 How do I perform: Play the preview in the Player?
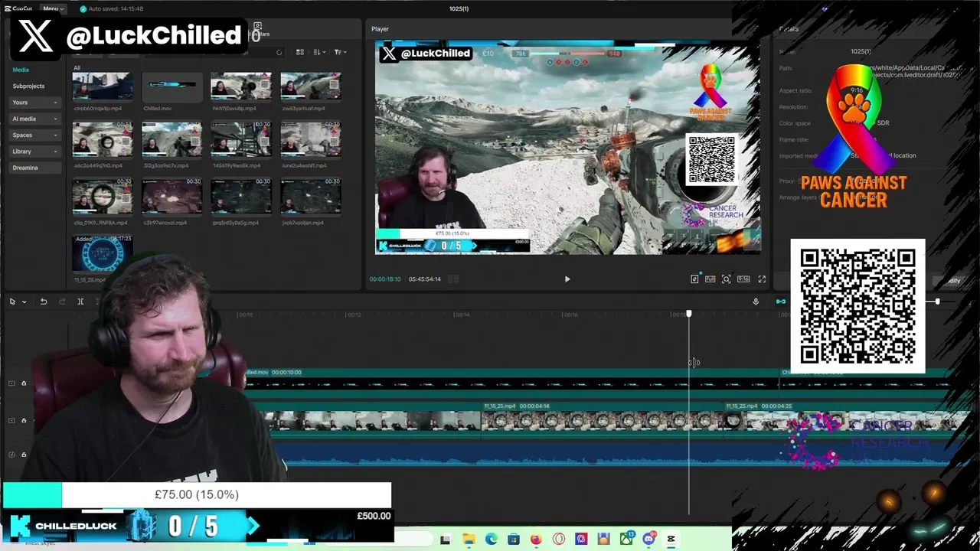567,279
